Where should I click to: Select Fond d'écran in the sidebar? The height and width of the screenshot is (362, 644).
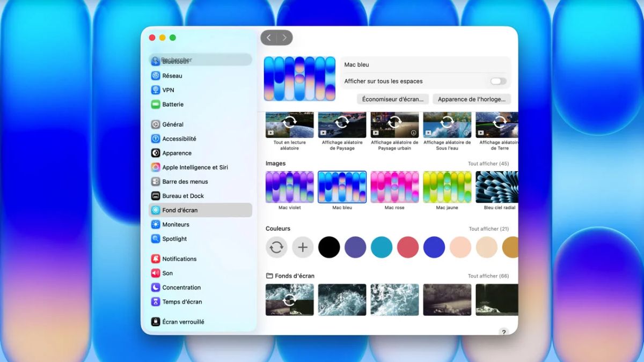(155, 210)
